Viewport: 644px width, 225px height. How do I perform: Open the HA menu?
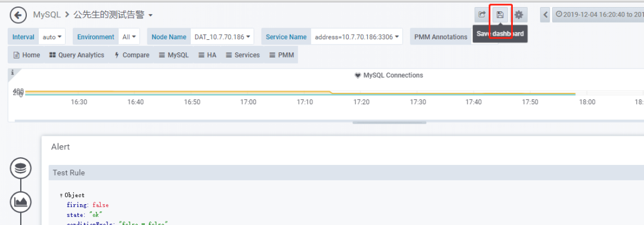(207, 55)
